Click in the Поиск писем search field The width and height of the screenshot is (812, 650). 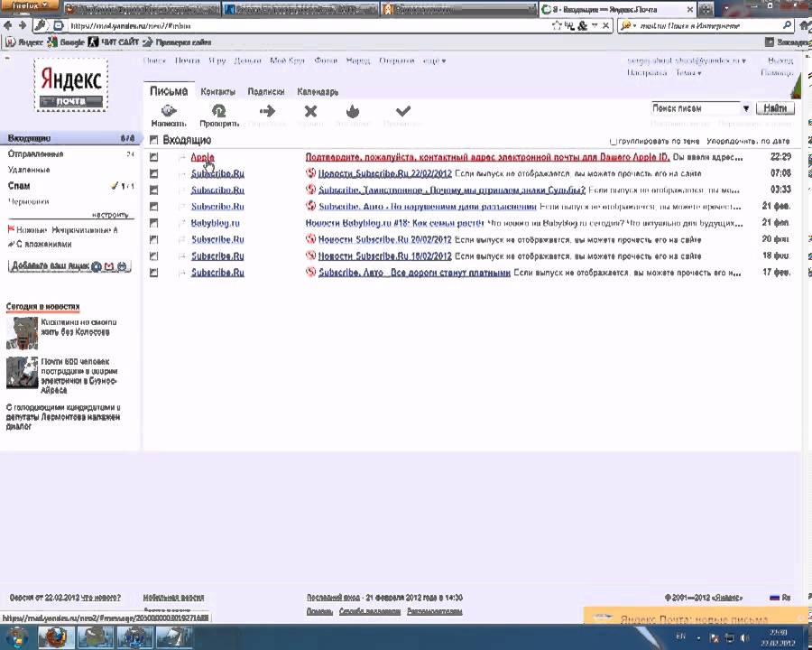click(x=696, y=108)
